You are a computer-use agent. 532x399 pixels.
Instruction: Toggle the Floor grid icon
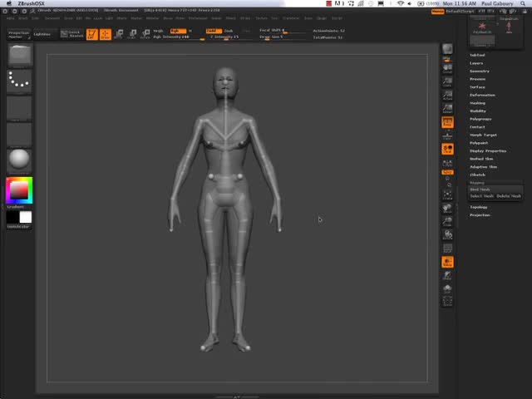coord(447,135)
